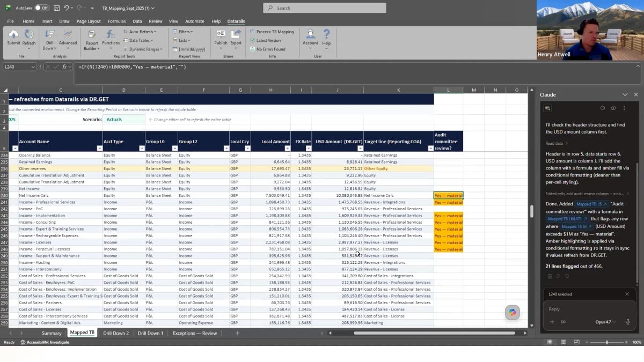Image resolution: width=644 pixels, height=362 pixels.
Task: Click Process: TB Mapping in Info group
Action: coord(272,32)
